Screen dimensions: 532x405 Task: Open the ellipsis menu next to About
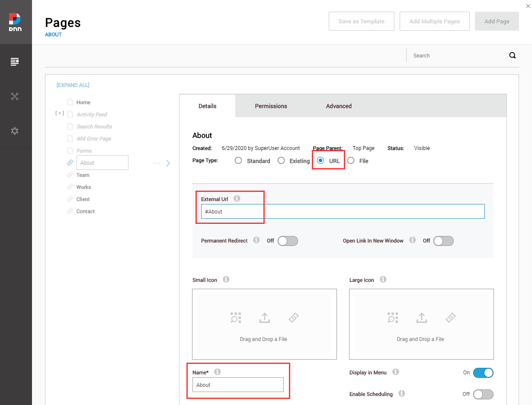pos(156,163)
